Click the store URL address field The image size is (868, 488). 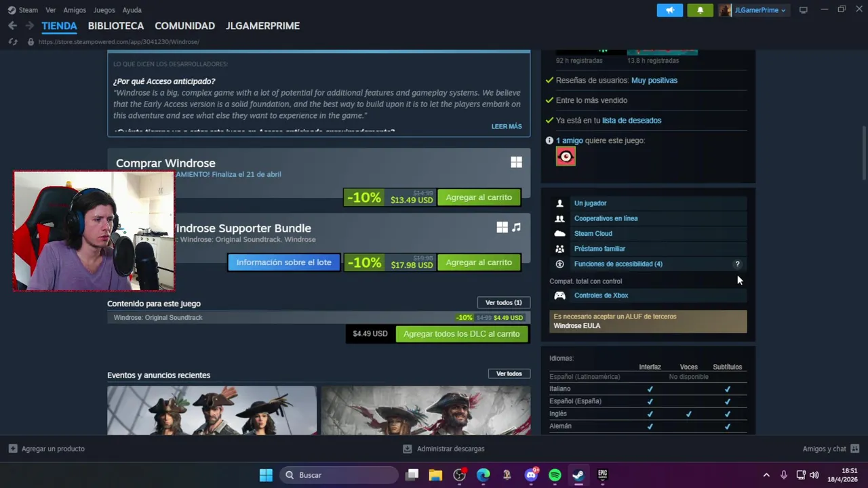coord(119,42)
